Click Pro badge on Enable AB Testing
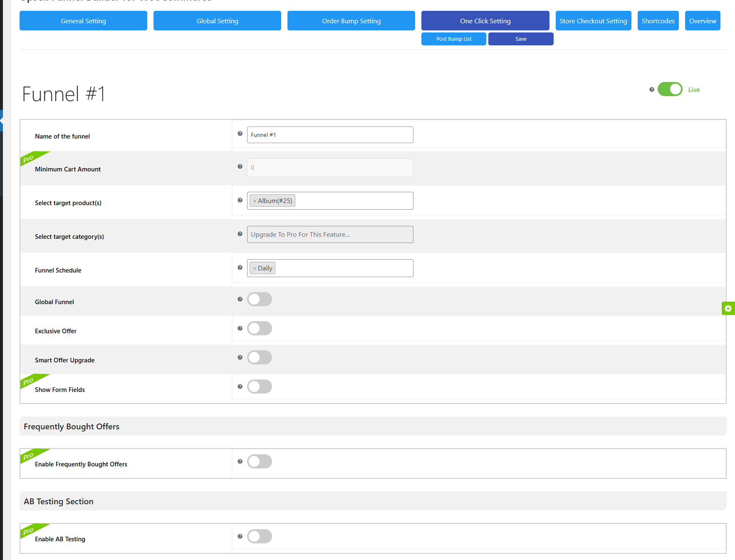The width and height of the screenshot is (735, 560). [x=30, y=530]
